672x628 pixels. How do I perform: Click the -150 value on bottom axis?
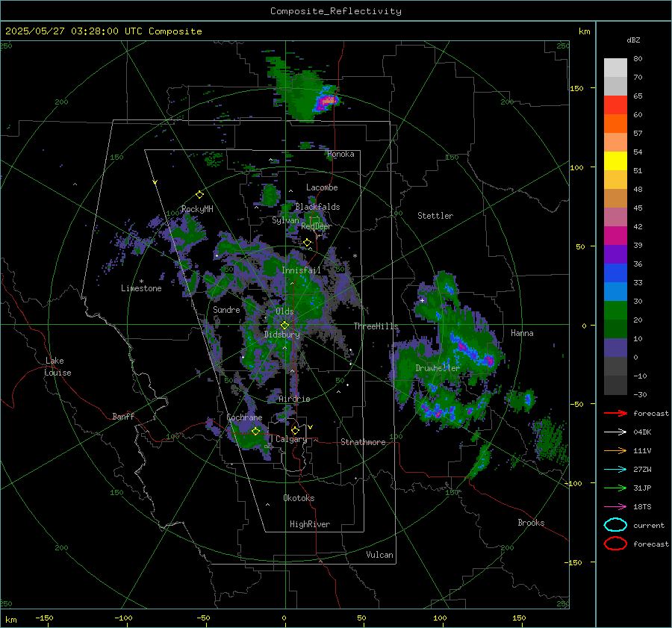44,618
